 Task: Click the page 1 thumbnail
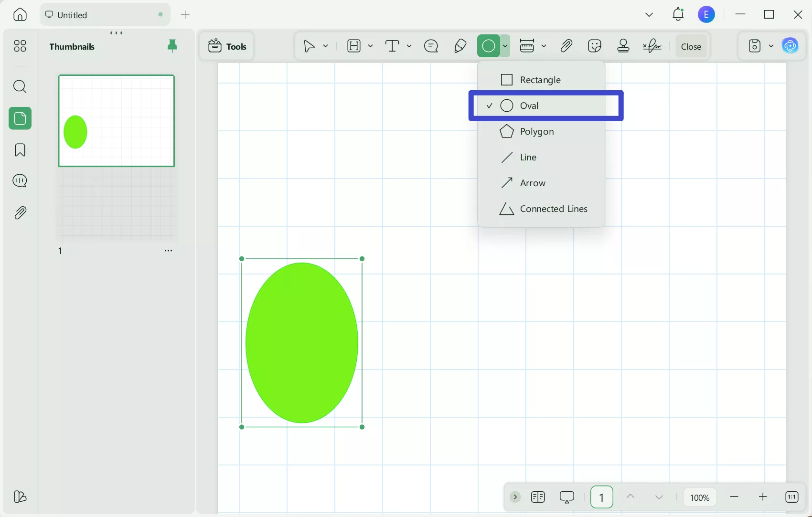116,120
